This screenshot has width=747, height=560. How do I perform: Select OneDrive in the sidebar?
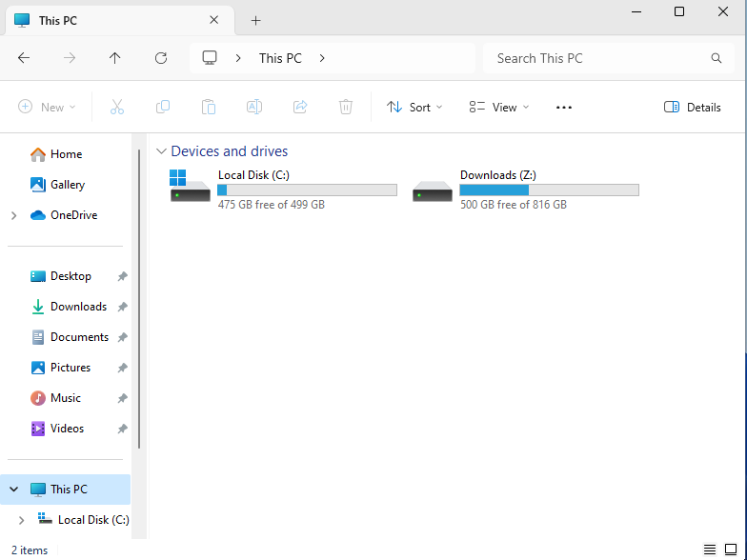(65, 215)
